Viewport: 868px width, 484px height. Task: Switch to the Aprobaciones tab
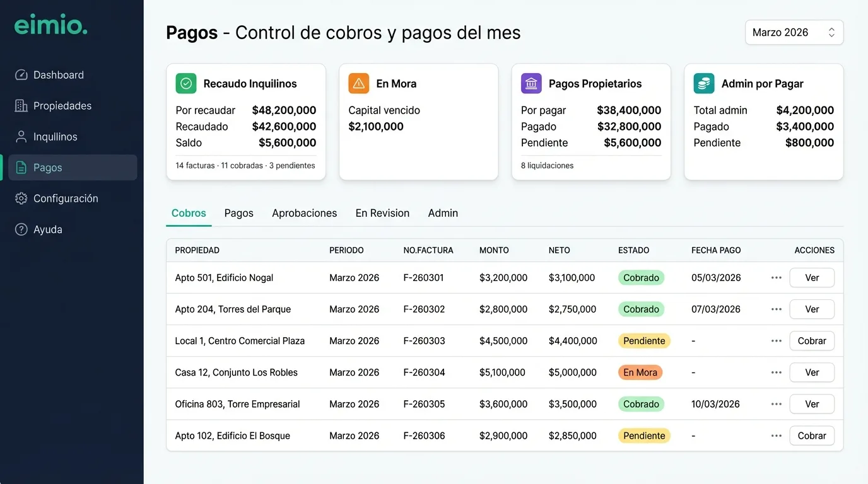[304, 213]
